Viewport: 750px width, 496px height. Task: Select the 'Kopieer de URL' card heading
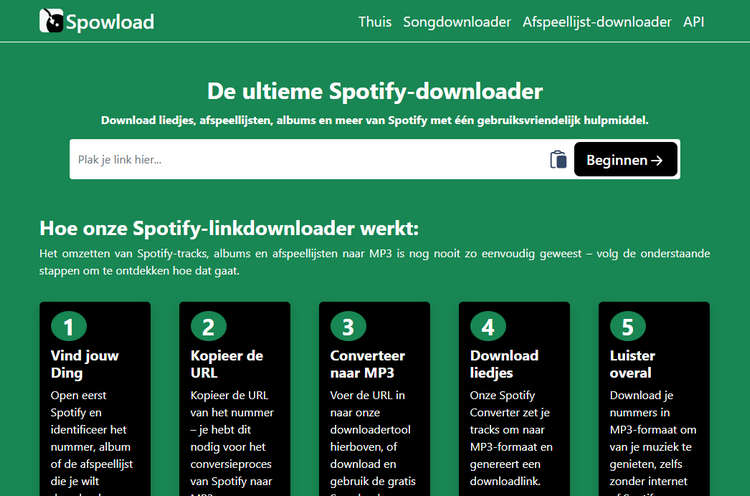[227, 364]
